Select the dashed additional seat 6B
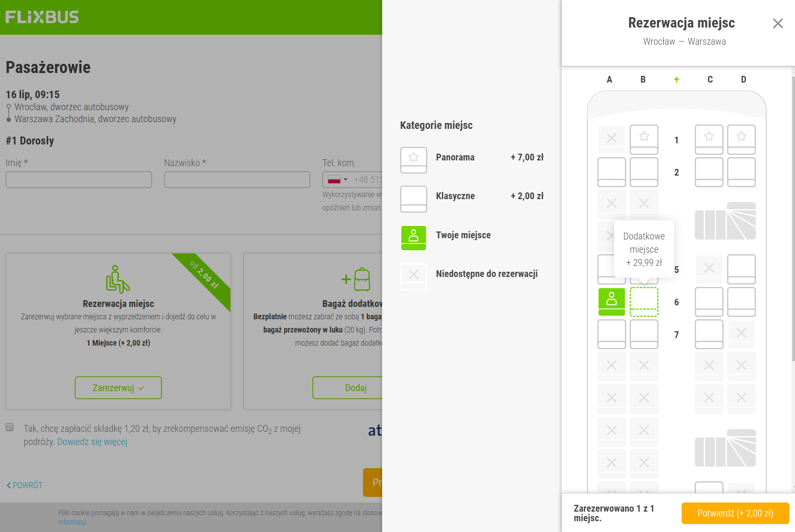 [x=644, y=301]
